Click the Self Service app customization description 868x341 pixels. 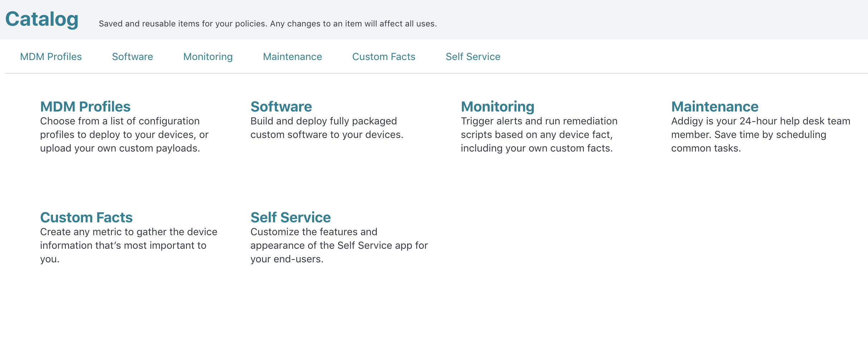pos(339,245)
